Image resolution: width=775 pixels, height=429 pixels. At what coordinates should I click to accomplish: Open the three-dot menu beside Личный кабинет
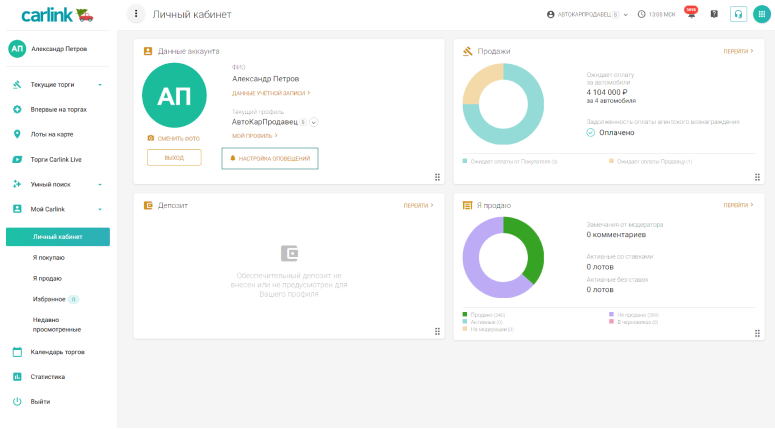137,14
